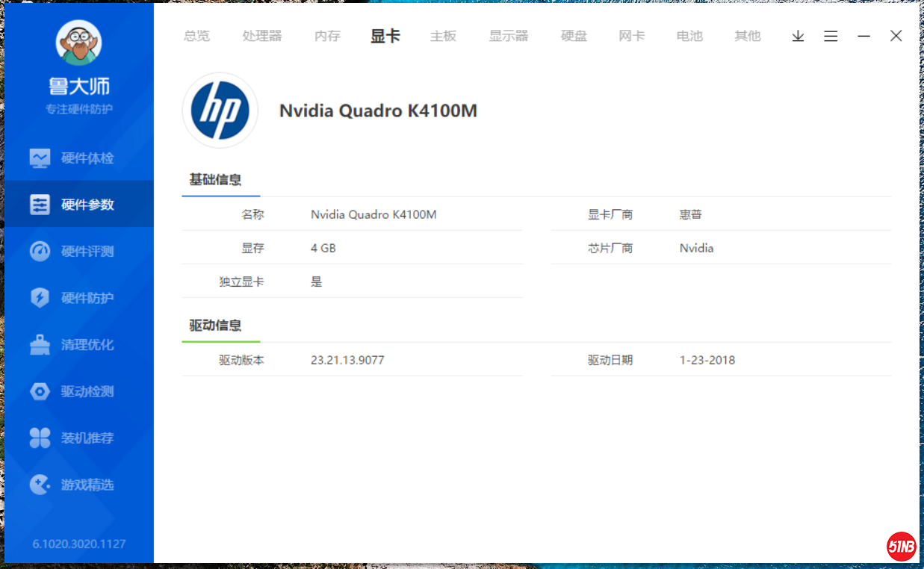This screenshot has width=924, height=569.
Task: Click the 装机推荐 four-leaf icon
Action: point(40,438)
